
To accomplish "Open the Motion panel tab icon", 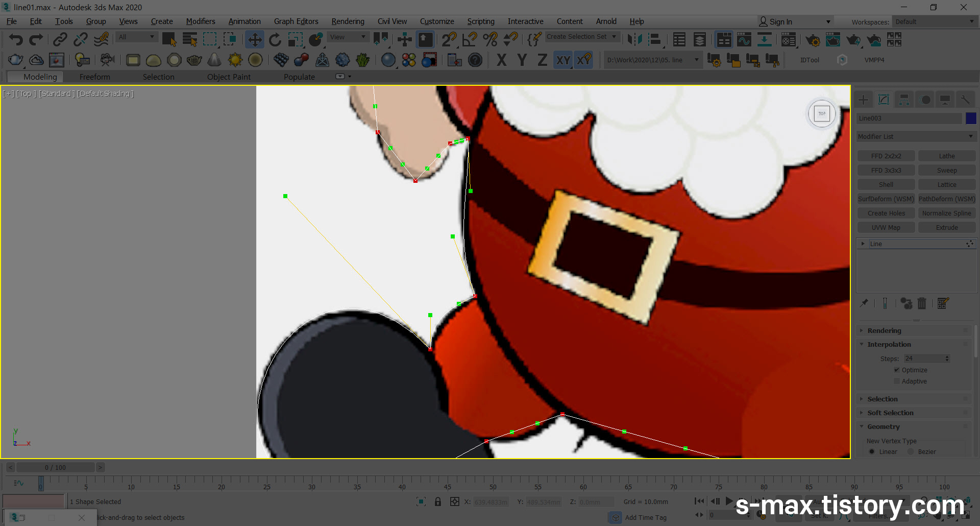I will (925, 100).
